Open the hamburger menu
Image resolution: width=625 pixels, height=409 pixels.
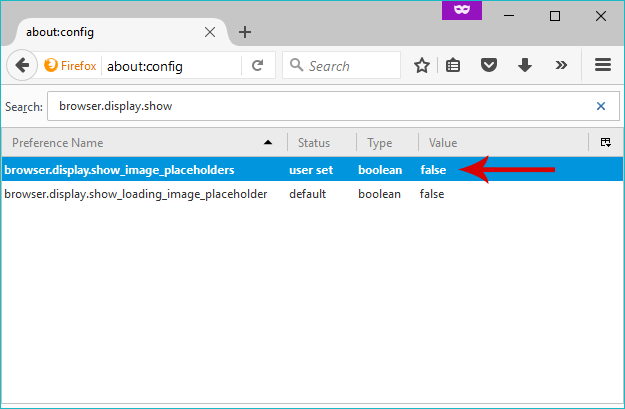[603, 65]
